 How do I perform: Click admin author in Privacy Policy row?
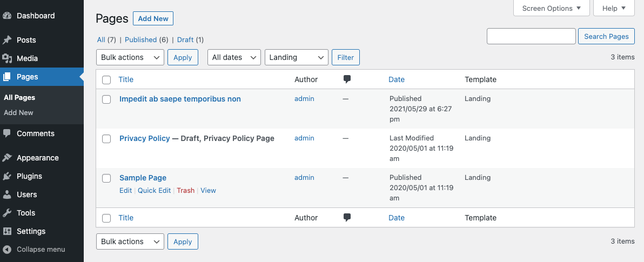pos(304,138)
